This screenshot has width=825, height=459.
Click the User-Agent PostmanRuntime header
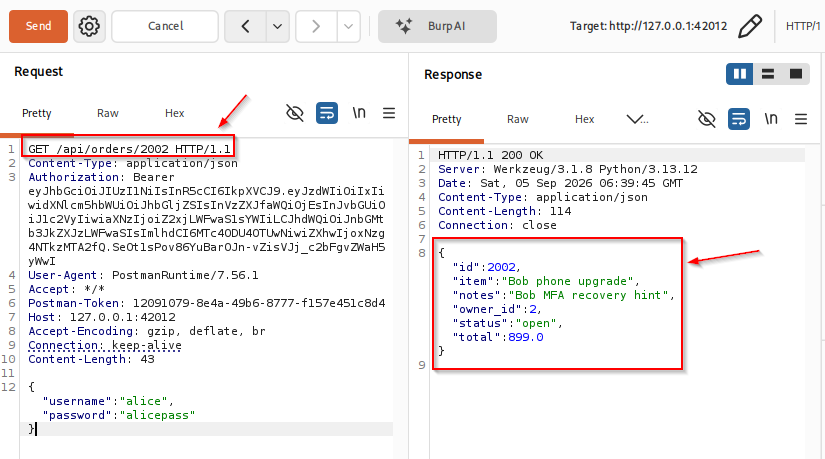pyautogui.click(x=143, y=275)
